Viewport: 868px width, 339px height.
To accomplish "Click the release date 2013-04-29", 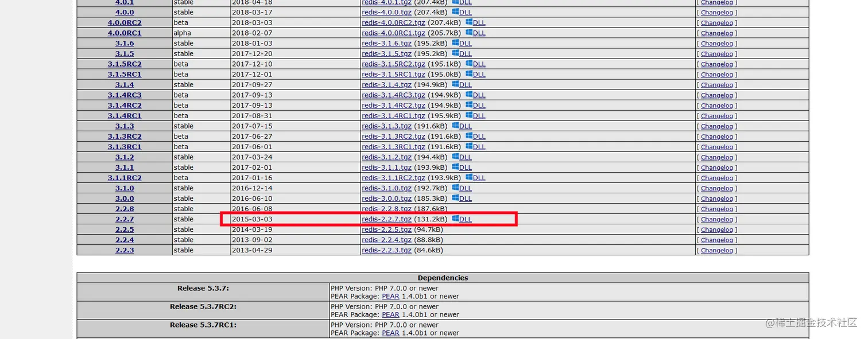I will (x=252, y=250).
